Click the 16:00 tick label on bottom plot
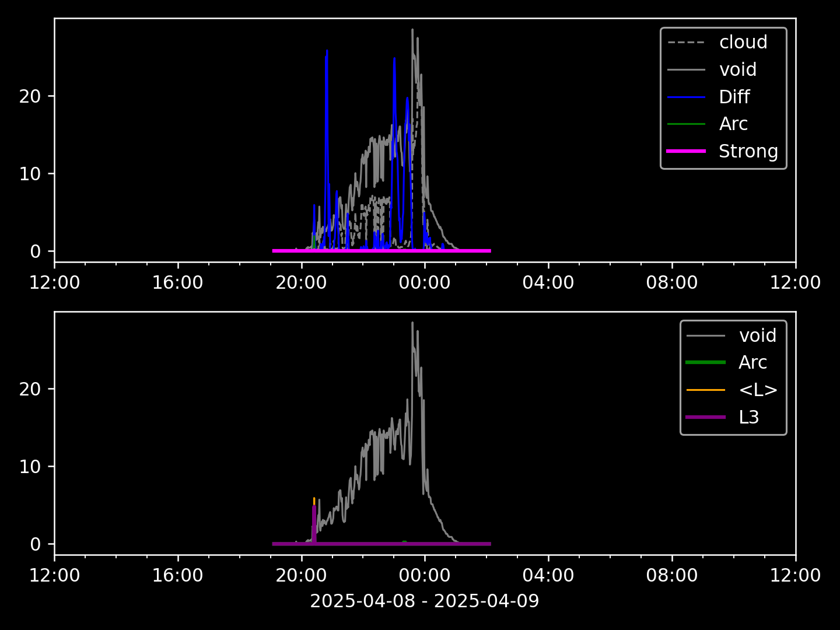Screen dimensions: 840x630 click(178, 576)
